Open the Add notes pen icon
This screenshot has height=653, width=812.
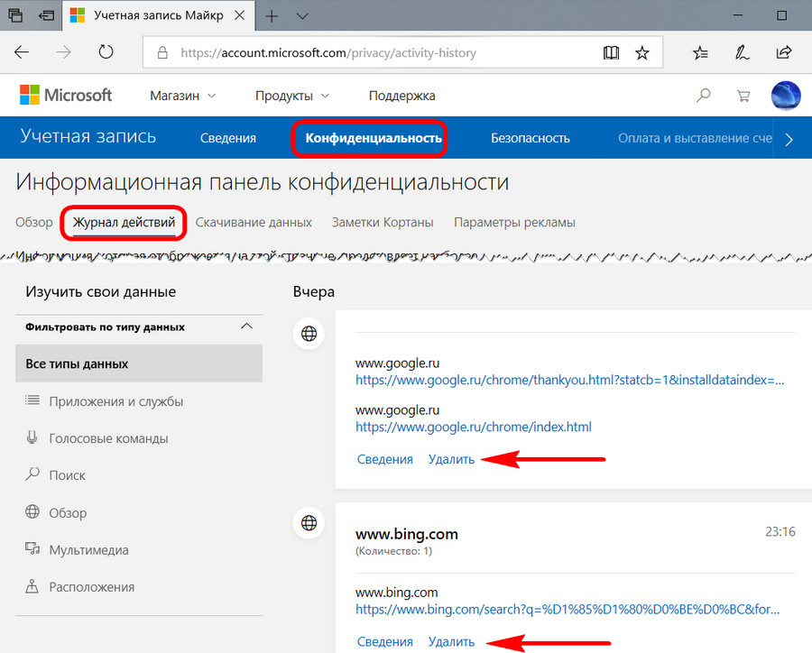(742, 52)
